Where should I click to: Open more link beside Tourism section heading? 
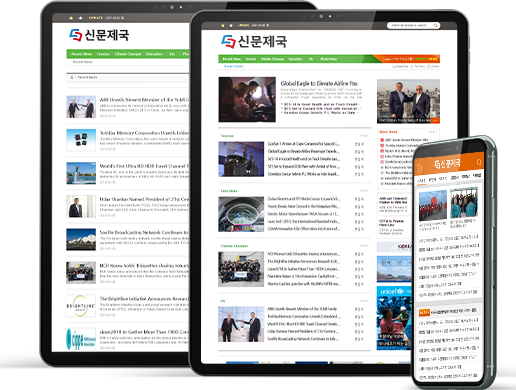[x=364, y=136]
